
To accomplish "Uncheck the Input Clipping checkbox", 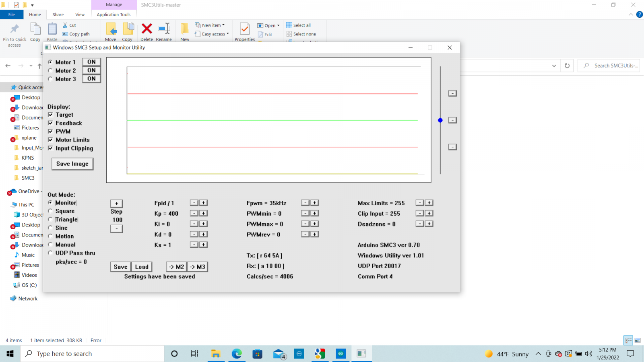I will click(x=50, y=148).
